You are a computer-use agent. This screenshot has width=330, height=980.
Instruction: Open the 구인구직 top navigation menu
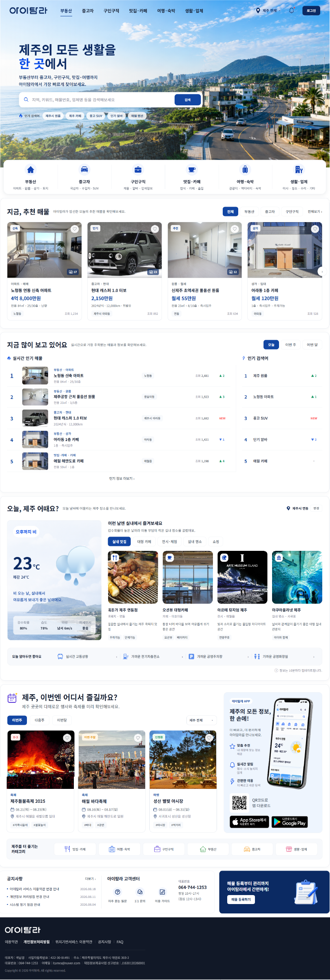click(111, 11)
